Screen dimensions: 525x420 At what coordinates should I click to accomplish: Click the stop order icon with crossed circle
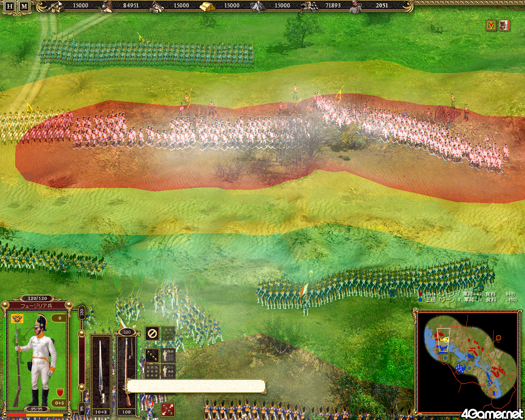click(152, 333)
